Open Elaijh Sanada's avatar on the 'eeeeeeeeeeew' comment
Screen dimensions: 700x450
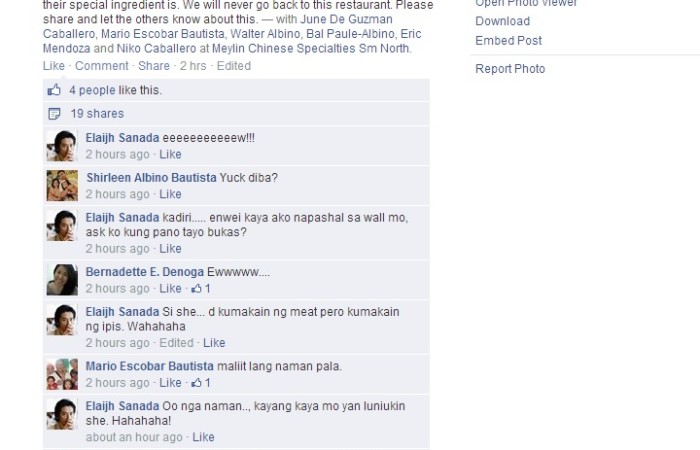pos(62,146)
